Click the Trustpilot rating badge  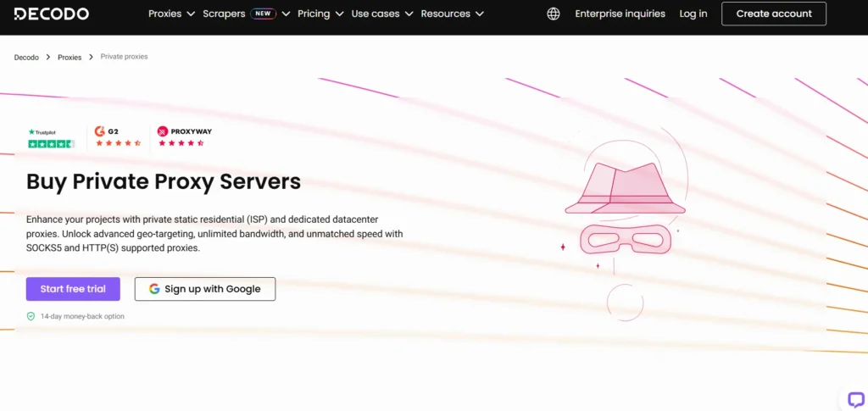pos(51,138)
